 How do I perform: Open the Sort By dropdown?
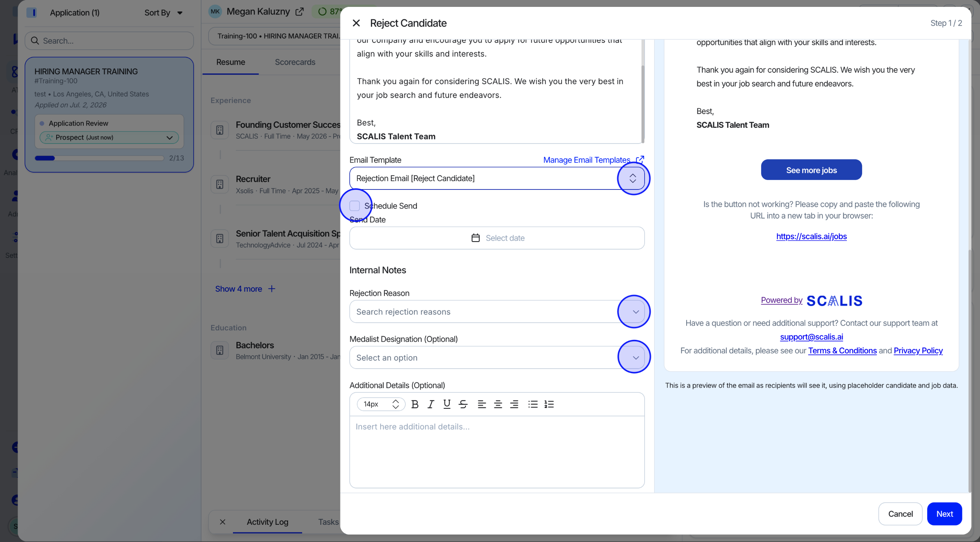163,13
